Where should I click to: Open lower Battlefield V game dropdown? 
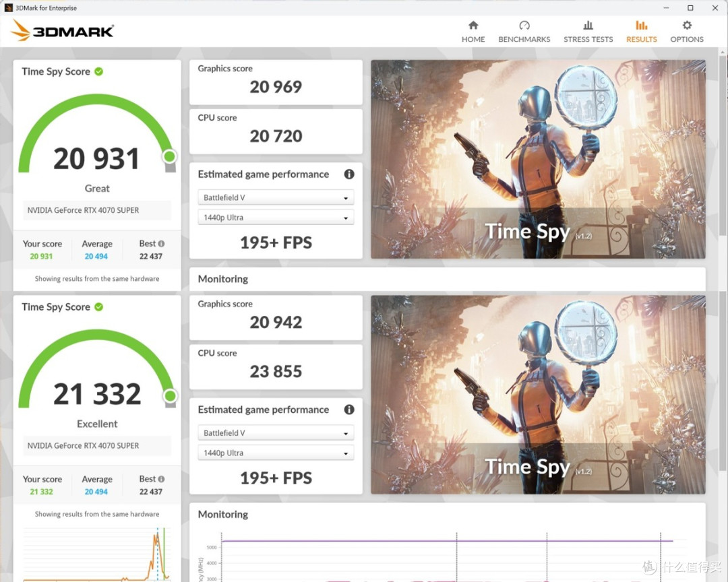tap(276, 432)
